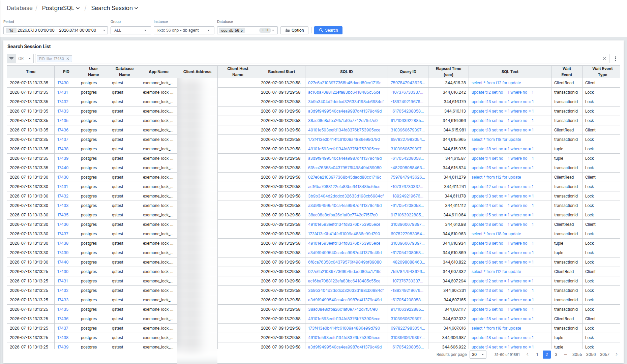Sort by Elapsed Time column header
The image size is (627, 364).
tap(448, 72)
